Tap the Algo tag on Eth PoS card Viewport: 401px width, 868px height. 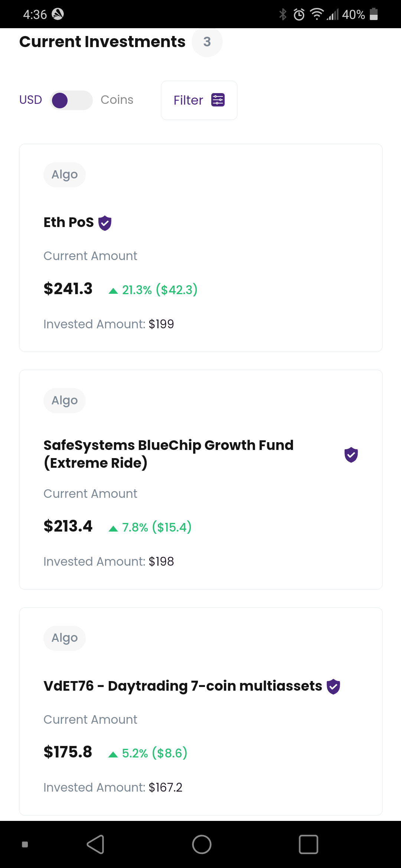point(65,174)
